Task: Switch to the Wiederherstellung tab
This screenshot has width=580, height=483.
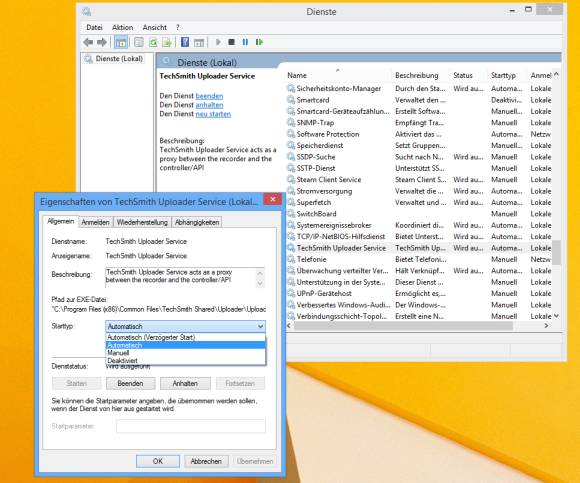Action: [x=142, y=222]
